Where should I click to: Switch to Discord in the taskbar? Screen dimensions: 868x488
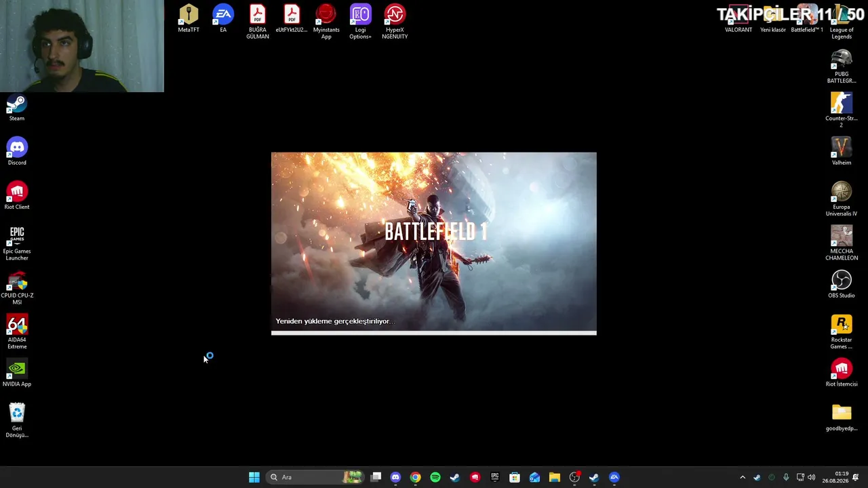click(396, 477)
